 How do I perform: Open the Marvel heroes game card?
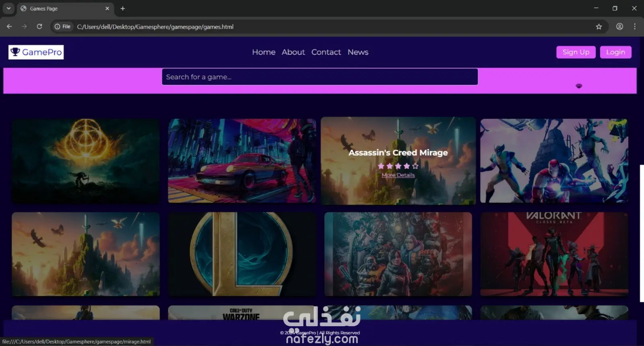(x=554, y=161)
